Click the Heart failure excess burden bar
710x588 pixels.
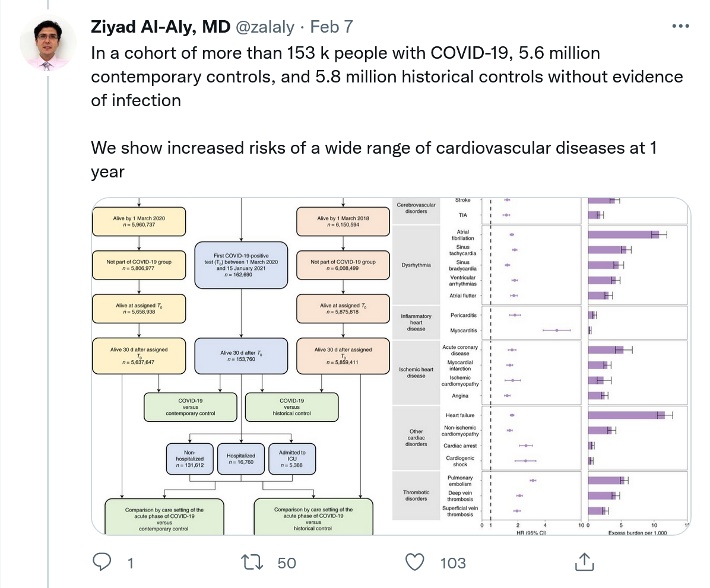(x=626, y=415)
